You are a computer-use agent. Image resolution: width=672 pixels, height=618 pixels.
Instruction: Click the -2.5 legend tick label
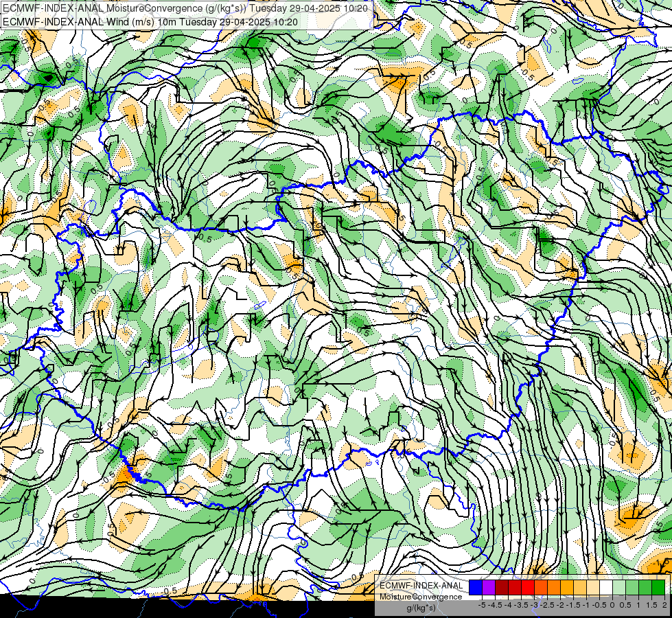click(x=546, y=605)
